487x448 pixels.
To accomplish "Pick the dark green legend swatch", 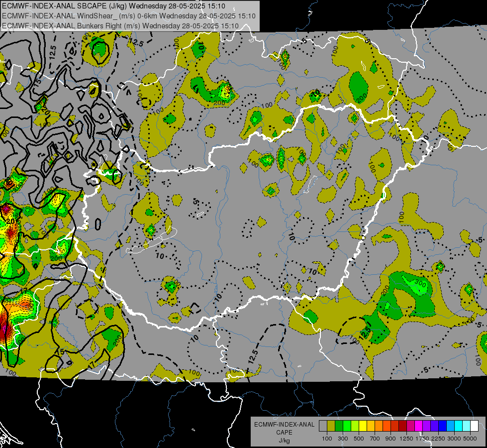I will click(339, 426).
